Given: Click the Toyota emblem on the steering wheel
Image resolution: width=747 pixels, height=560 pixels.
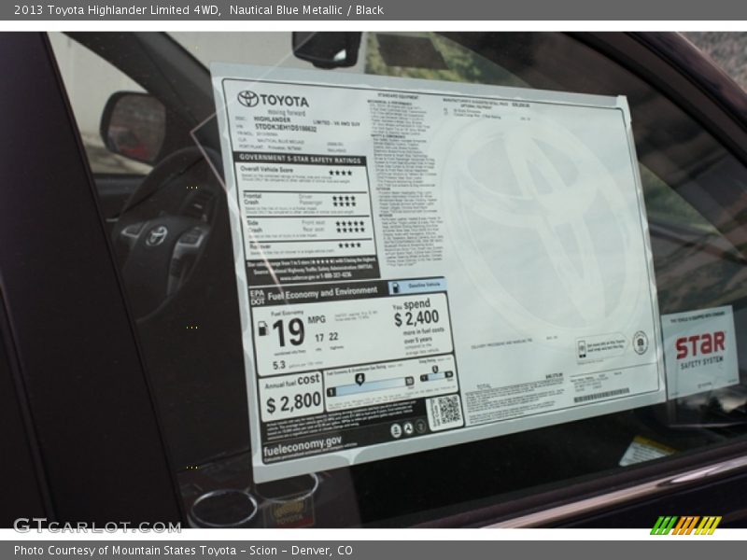Looking at the screenshot, I should pyautogui.click(x=156, y=236).
